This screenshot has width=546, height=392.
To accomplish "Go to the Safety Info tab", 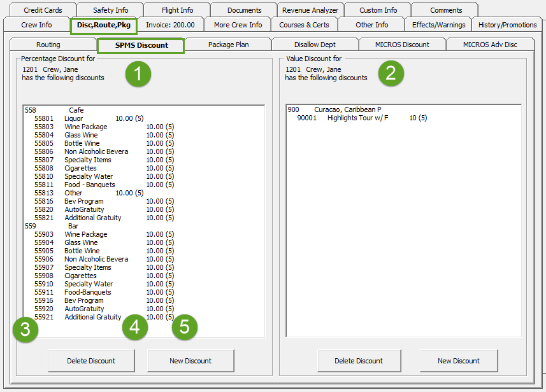I will click(109, 10).
